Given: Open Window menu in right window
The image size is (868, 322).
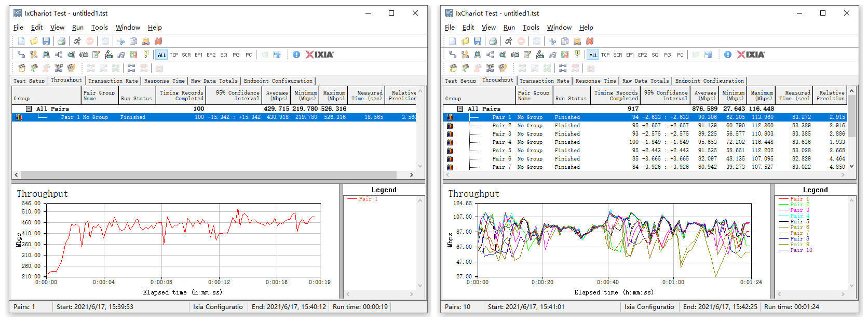Looking at the screenshot, I should tap(559, 28).
